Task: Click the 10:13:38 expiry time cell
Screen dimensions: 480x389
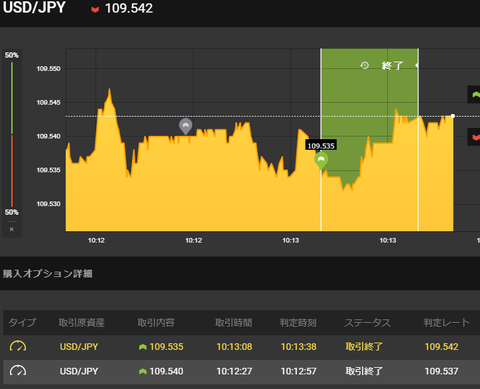Action: pos(299,347)
